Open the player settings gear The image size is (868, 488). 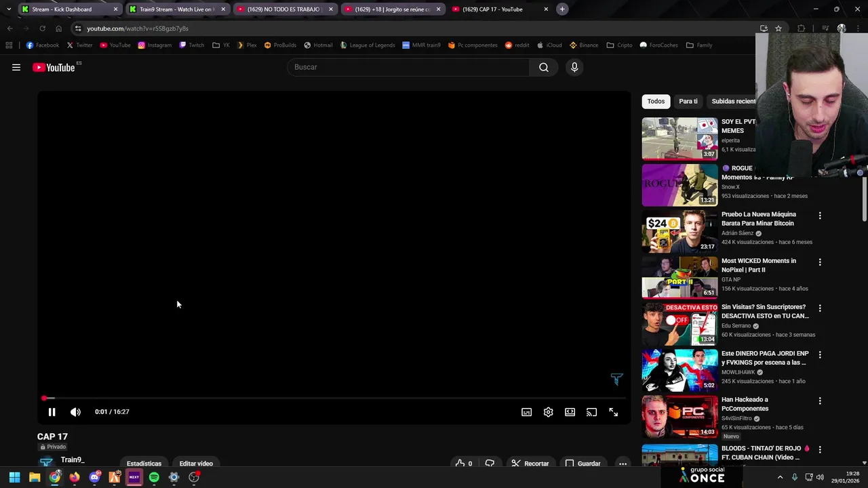tap(548, 412)
